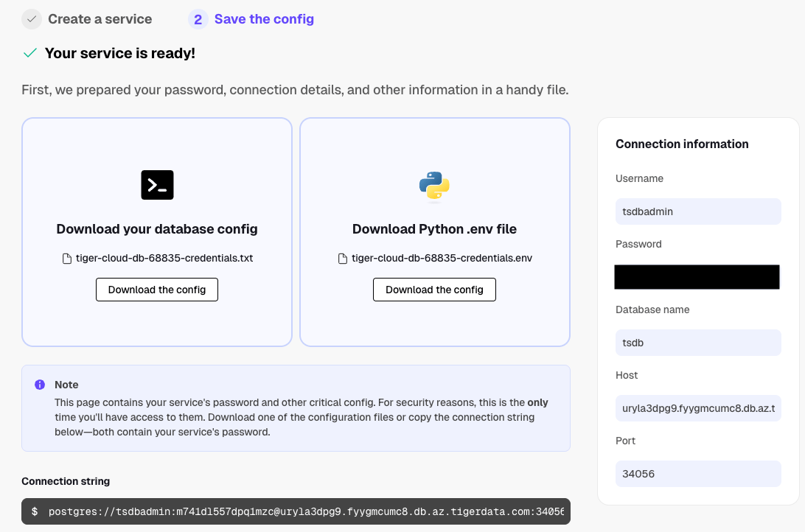Download the database config txt file
805x532 pixels.
pyautogui.click(x=157, y=290)
